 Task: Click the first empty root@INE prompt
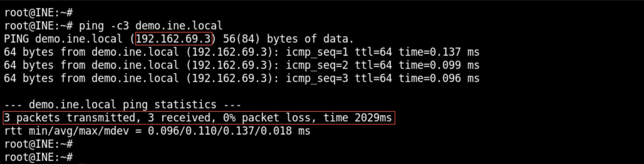click(39, 13)
